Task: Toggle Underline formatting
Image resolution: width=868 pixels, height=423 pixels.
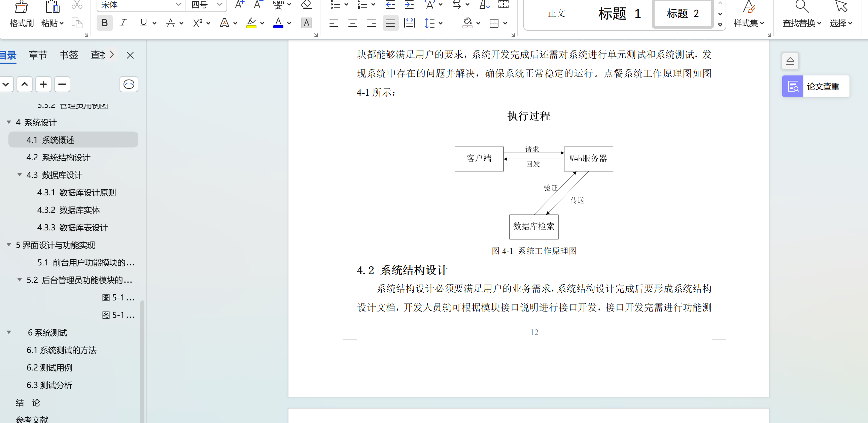Action: click(143, 23)
